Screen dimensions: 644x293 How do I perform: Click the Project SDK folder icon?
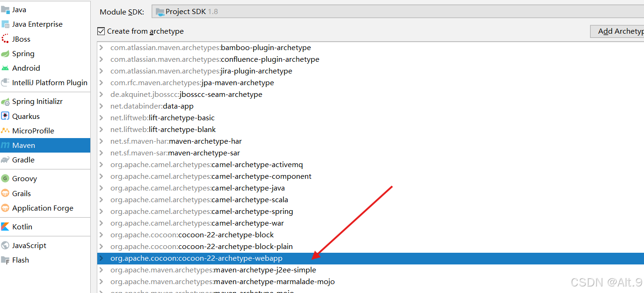click(x=160, y=12)
